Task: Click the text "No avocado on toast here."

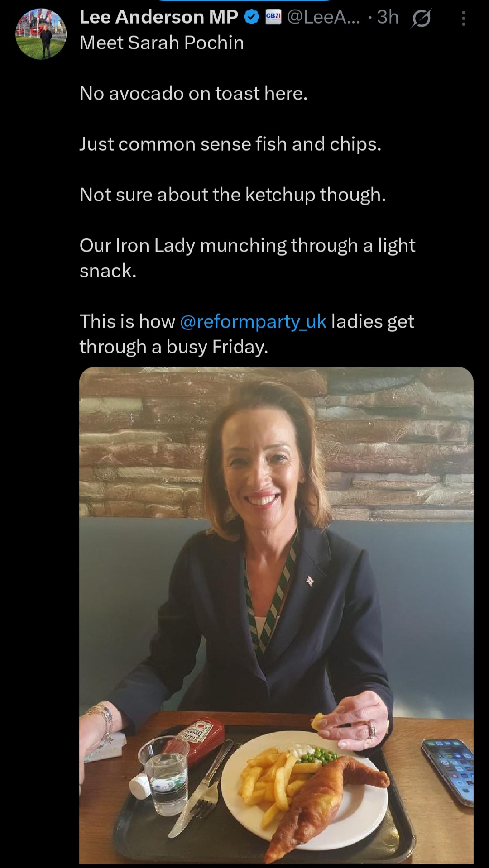Action: (x=193, y=94)
